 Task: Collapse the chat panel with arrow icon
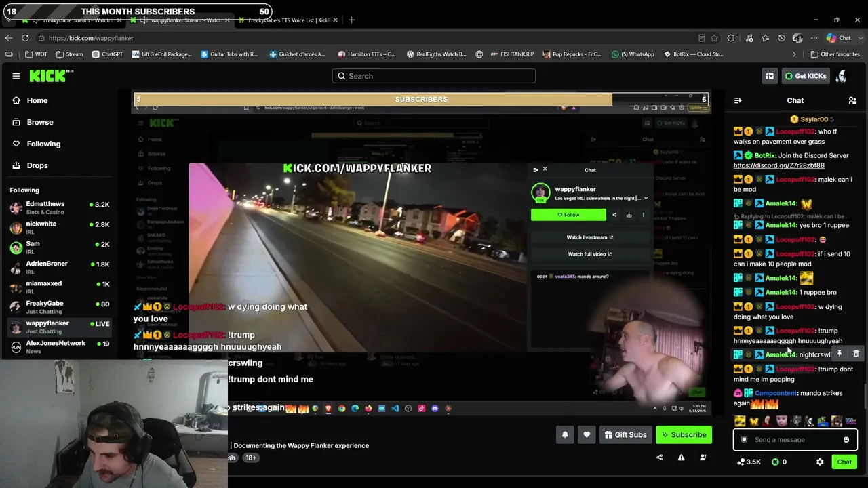point(738,100)
